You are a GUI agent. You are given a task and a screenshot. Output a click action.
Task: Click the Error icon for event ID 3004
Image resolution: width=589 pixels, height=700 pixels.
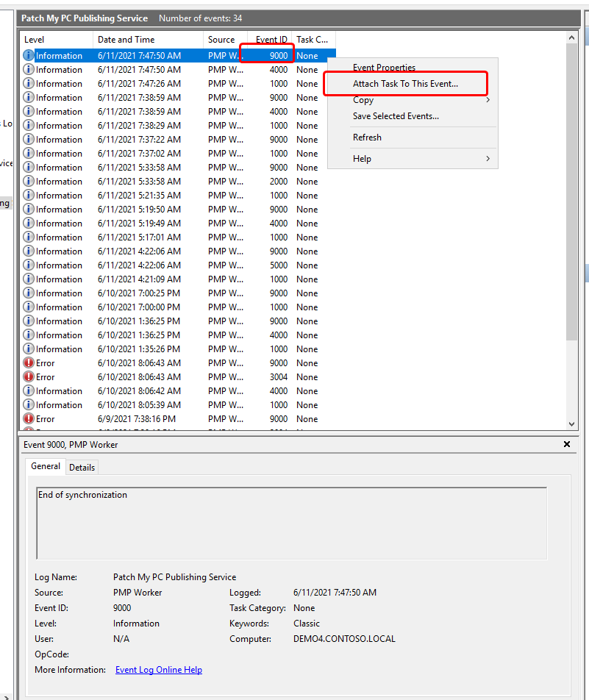pyautogui.click(x=29, y=377)
